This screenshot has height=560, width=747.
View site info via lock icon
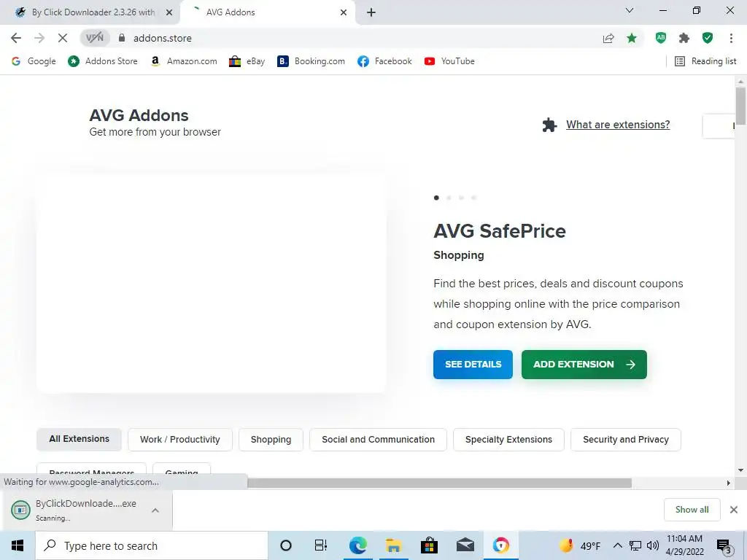tap(122, 38)
